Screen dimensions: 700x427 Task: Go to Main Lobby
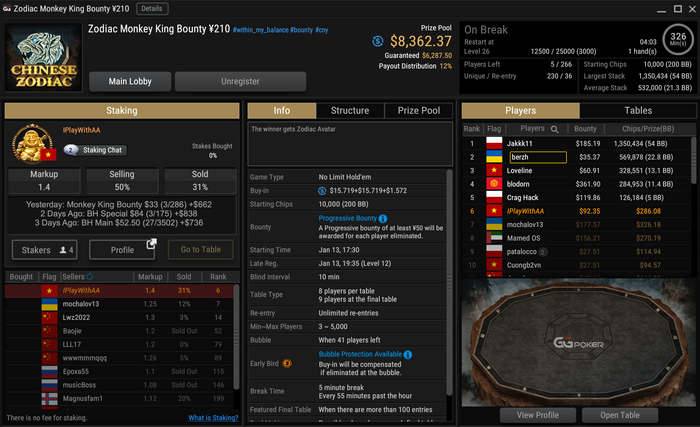pos(130,81)
